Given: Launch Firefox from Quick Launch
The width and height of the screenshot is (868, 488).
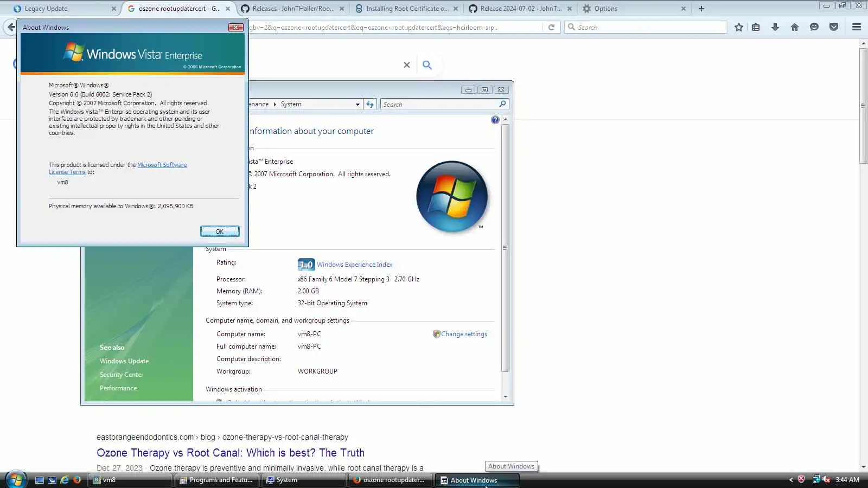Looking at the screenshot, I should point(77,480).
